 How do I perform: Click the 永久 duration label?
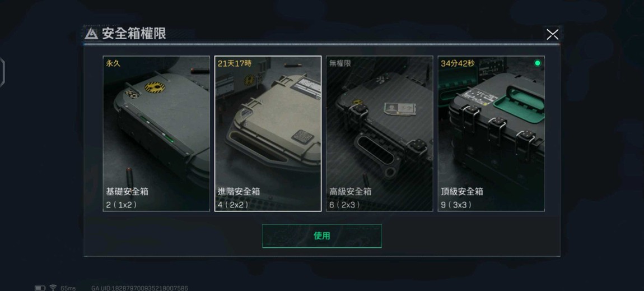point(113,63)
